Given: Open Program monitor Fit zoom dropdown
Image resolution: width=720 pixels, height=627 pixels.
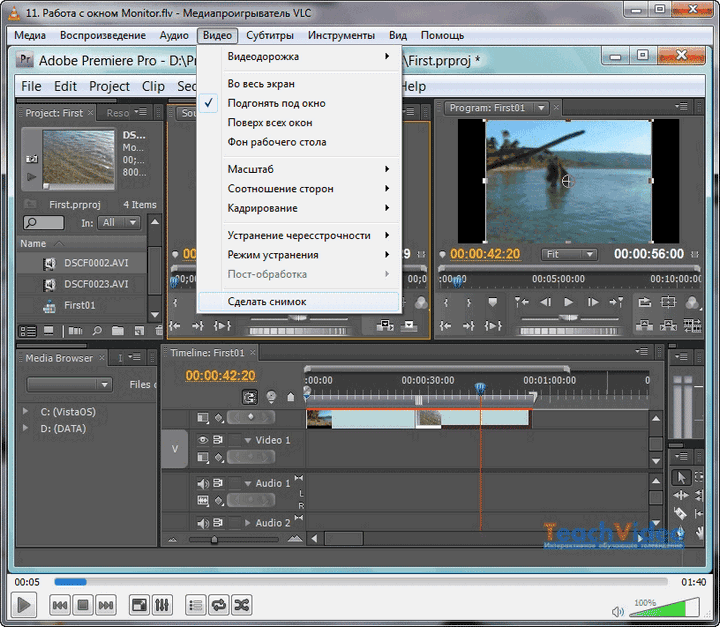Looking at the screenshot, I should tap(568, 254).
